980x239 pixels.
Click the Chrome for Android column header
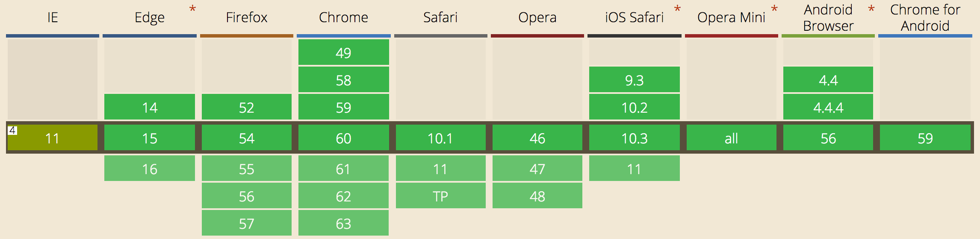[925, 17]
